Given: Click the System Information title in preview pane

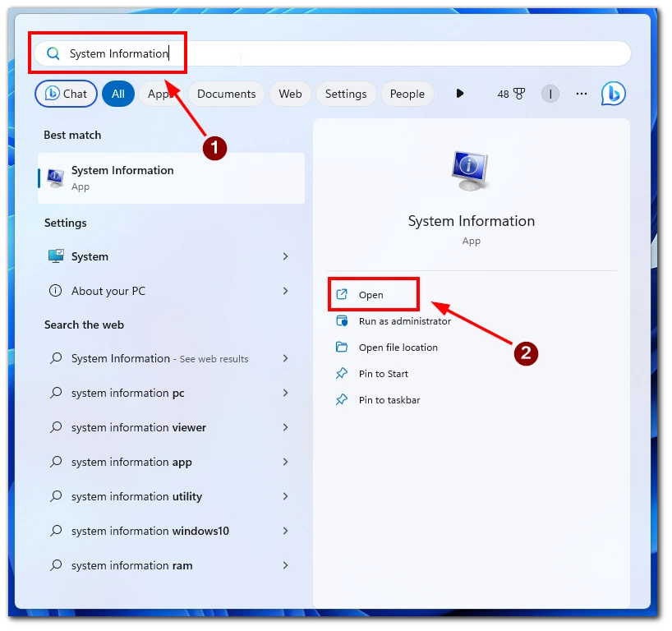Looking at the screenshot, I should tap(472, 221).
